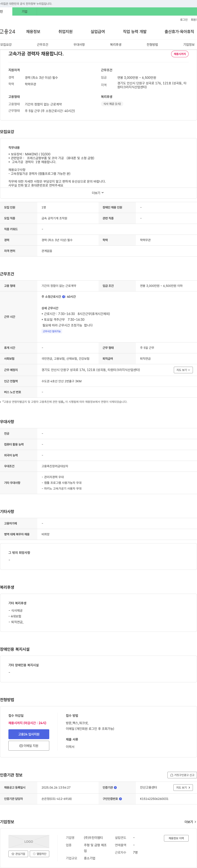197x868 pixels.
Task: Report via 거짓구인광고 신고 button
Action: [x=182, y=775]
